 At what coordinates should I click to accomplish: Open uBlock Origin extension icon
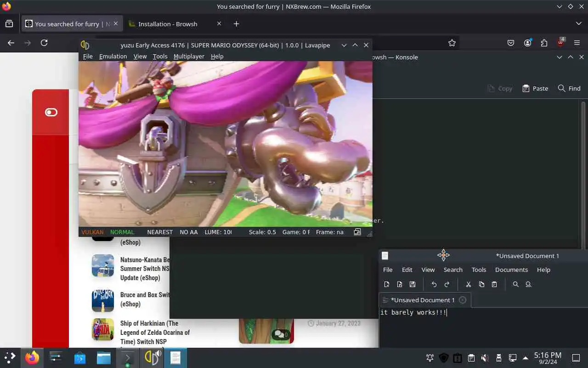coord(560,43)
